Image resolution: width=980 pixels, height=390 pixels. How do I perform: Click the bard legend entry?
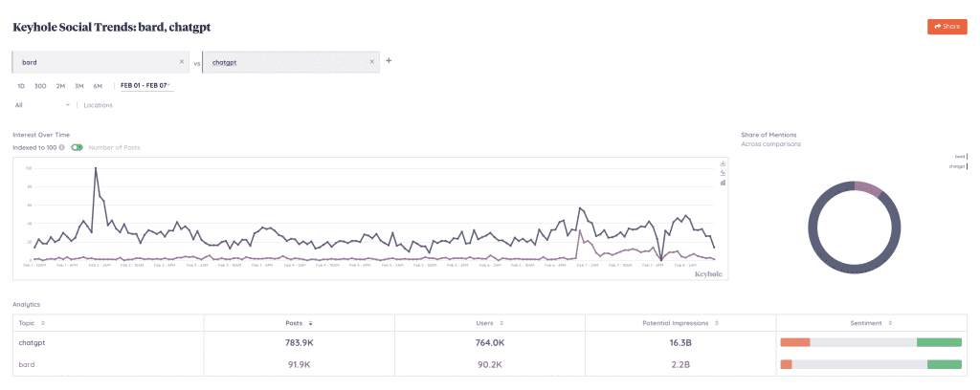[x=961, y=157]
